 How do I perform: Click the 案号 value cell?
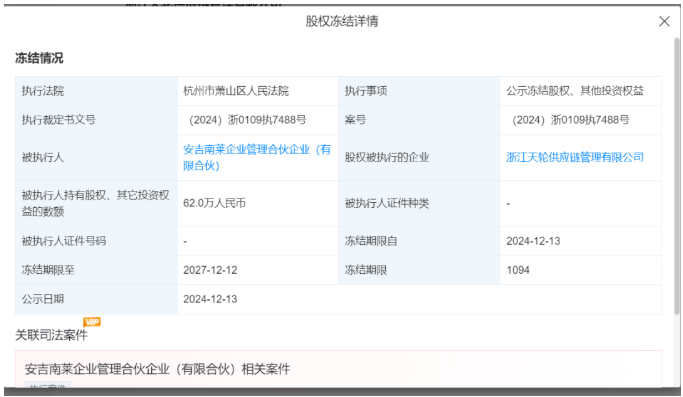[x=581, y=120]
